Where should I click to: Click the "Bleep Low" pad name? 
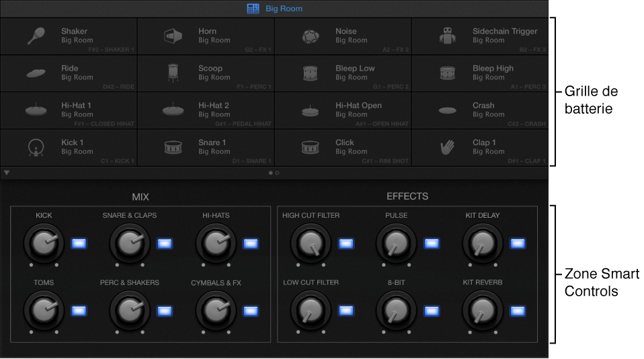[355, 68]
